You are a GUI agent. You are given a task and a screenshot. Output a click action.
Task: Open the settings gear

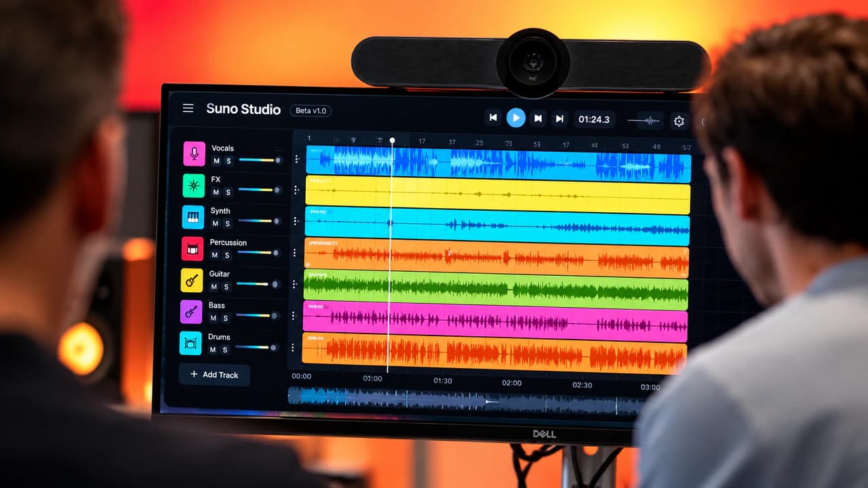[679, 121]
